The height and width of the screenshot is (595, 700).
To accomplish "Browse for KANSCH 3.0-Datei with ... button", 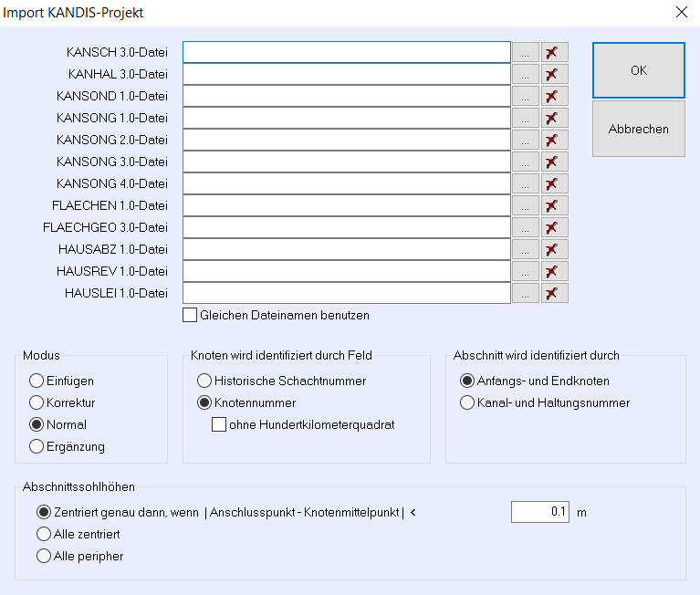I will point(525,52).
